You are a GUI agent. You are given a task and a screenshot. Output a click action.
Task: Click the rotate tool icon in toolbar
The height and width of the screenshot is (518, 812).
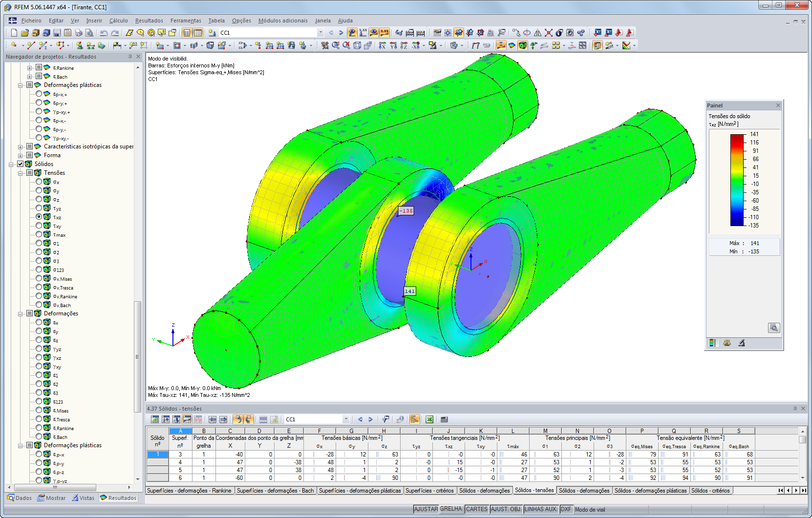point(527,33)
